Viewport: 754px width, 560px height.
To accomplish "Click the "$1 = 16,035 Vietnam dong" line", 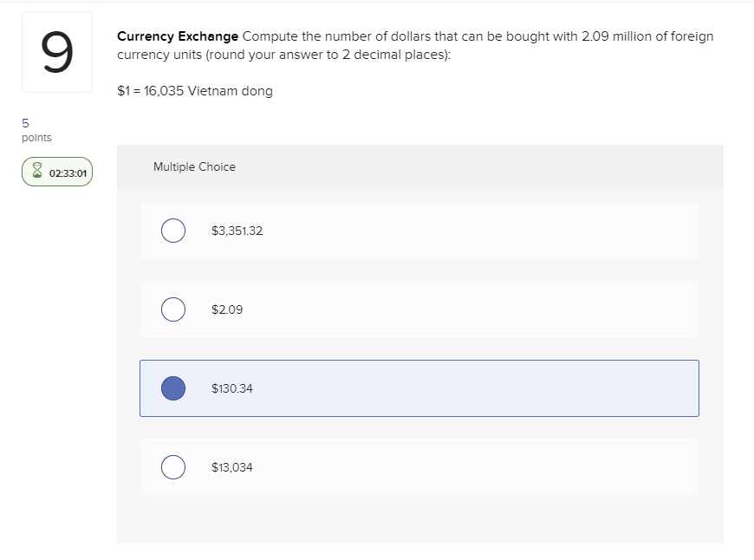I will coord(195,91).
